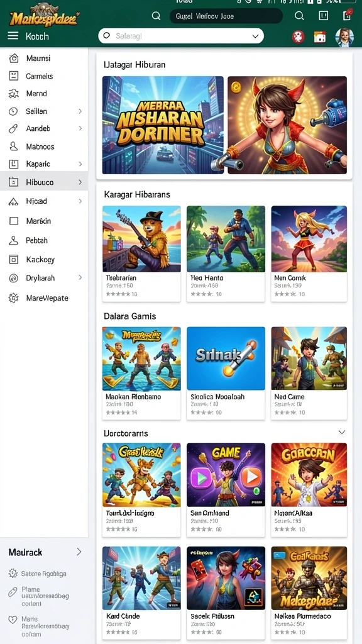
Task: Open the Nelkea Plurnedaco thumbnail
Action: click(309, 578)
